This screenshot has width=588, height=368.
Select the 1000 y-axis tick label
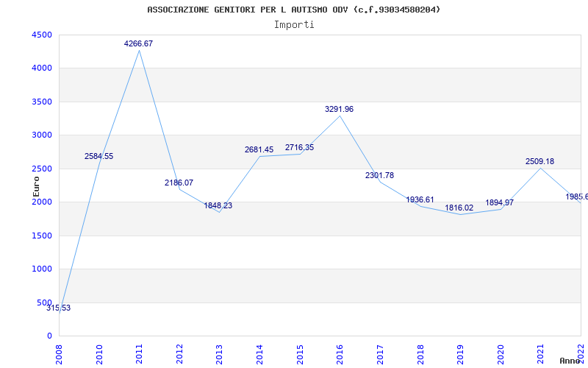[x=42, y=269]
